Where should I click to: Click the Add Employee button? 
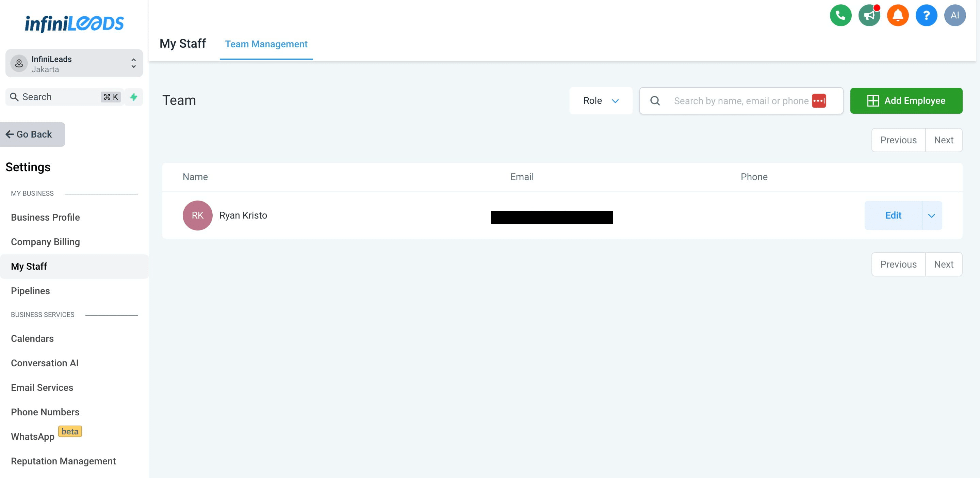[x=906, y=101]
